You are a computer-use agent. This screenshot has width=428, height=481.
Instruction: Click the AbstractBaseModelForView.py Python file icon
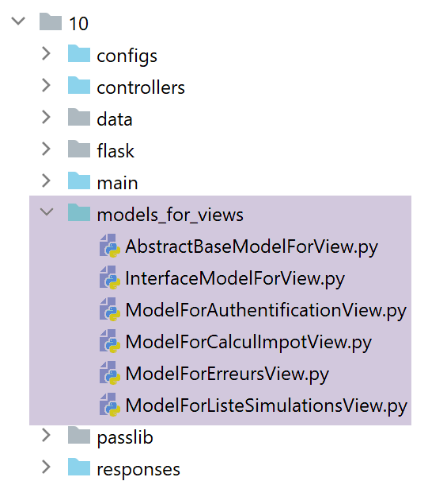110,246
